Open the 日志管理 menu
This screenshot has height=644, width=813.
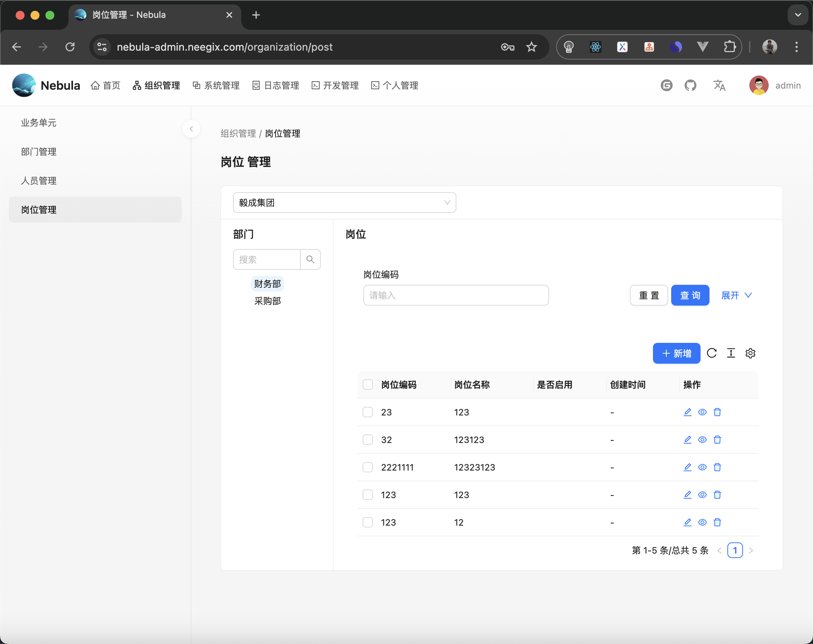click(x=275, y=85)
